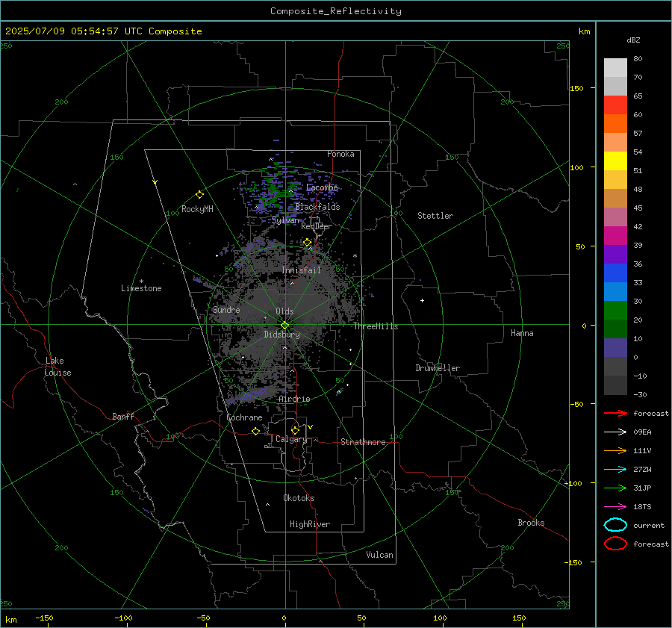Viewport: 672px width, 628px height.
Task: Pick the cyan 27ZW arrow legend entry
Action: tap(615, 470)
